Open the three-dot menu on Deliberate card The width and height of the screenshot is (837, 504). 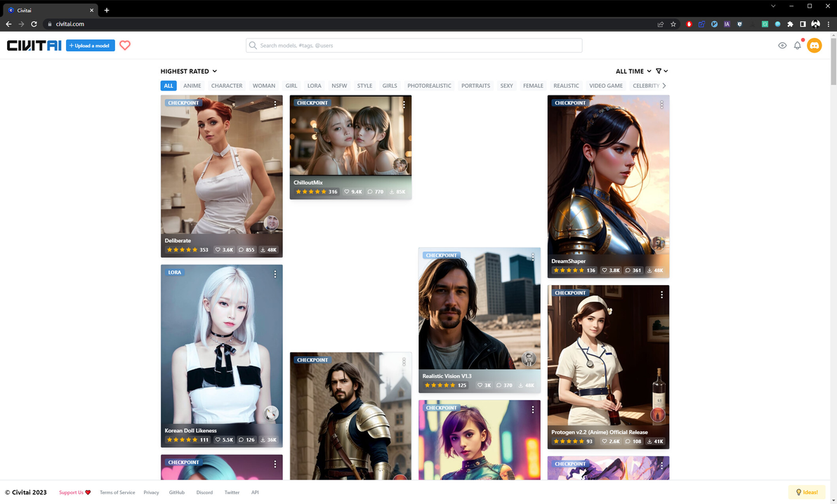point(275,104)
